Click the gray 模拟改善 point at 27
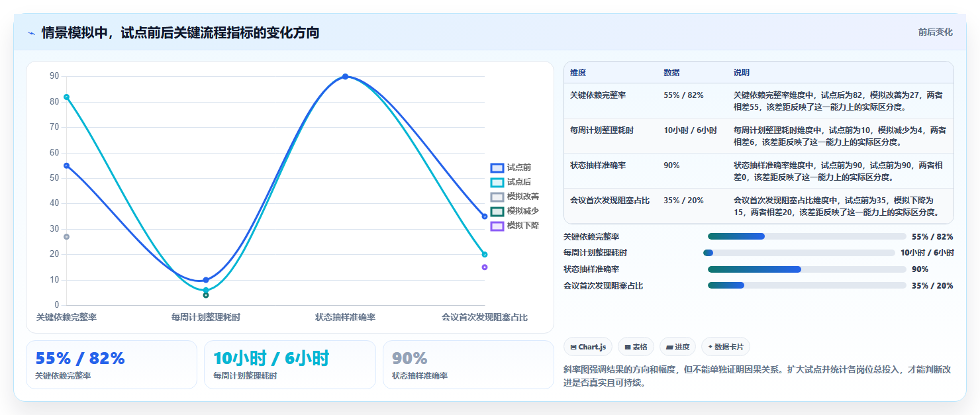This screenshot has width=980, height=415. tap(66, 237)
